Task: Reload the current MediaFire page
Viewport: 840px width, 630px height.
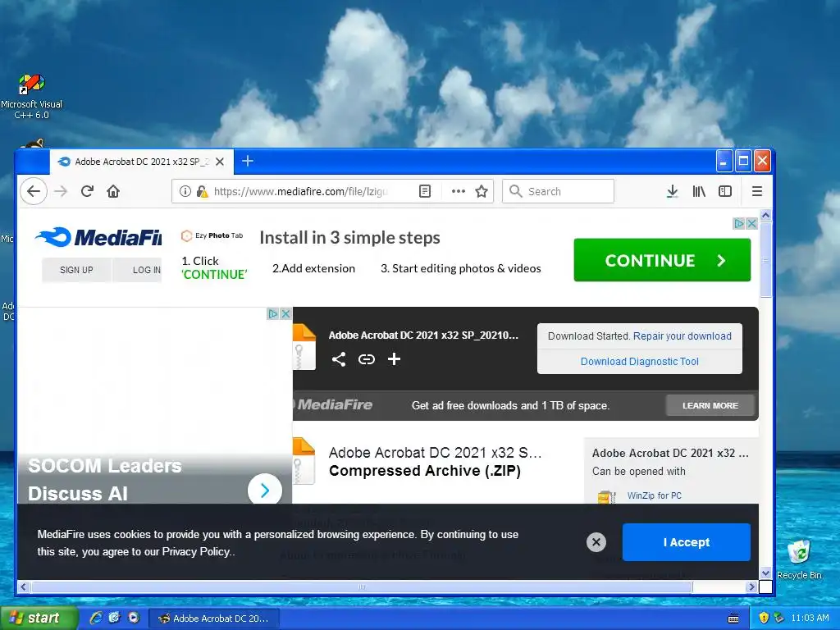Action: pos(87,191)
